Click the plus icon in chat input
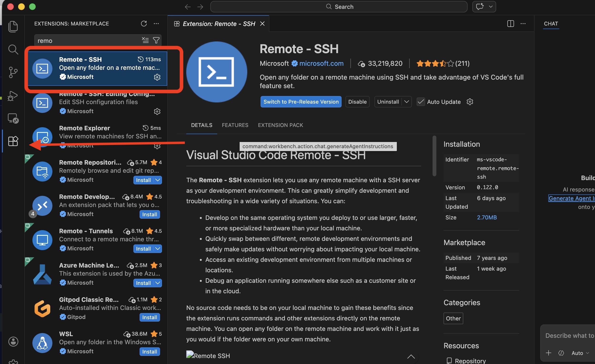The width and height of the screenshot is (595, 364). click(548, 353)
